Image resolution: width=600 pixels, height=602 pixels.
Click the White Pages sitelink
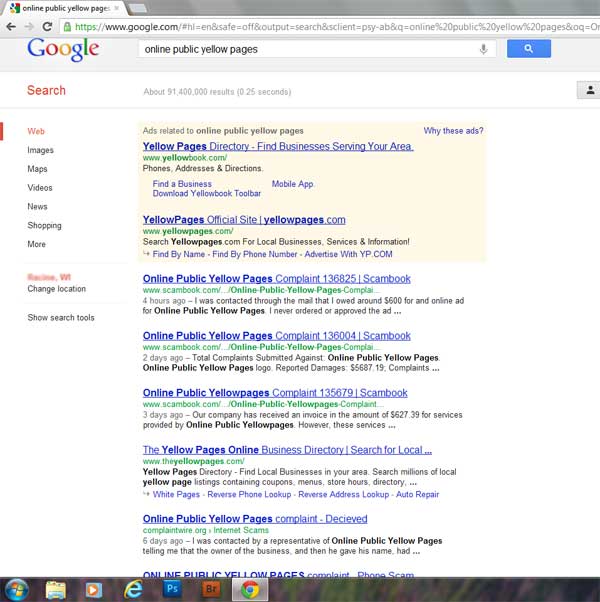point(176,494)
